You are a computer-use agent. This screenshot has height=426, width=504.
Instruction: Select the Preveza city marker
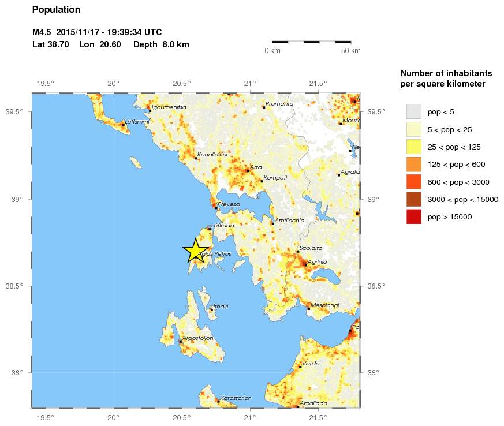[x=216, y=208]
